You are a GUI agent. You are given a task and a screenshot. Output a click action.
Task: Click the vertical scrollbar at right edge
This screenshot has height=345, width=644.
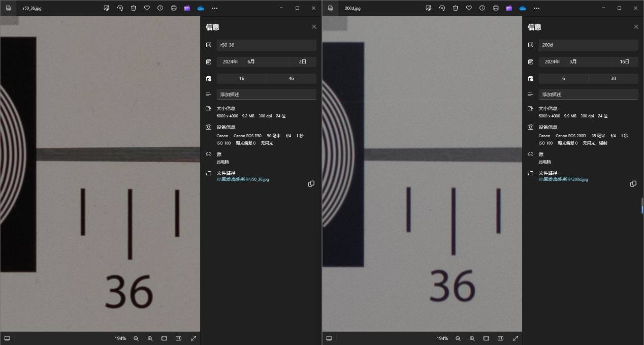[x=642, y=206]
